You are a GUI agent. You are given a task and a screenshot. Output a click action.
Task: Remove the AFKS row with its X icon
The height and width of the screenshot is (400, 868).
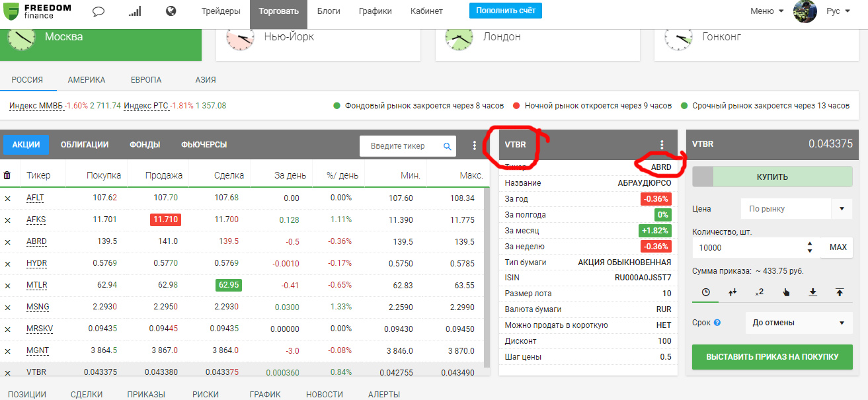coord(8,220)
